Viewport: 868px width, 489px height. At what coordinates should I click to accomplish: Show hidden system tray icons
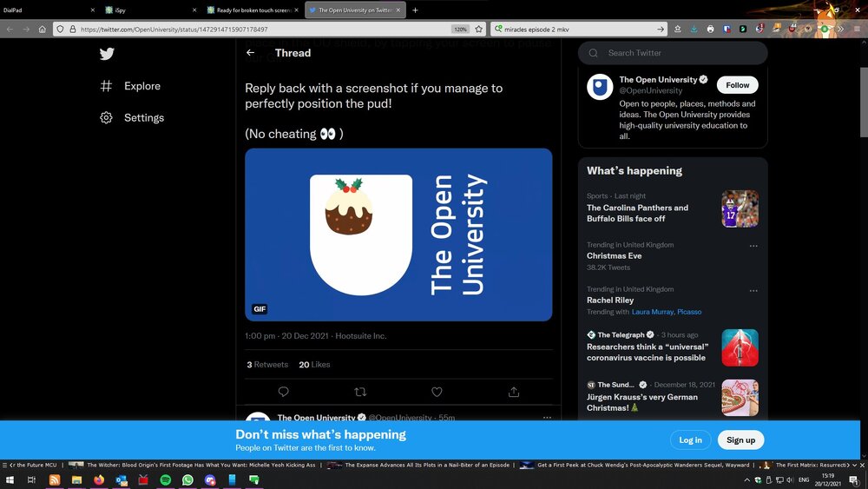(x=746, y=479)
